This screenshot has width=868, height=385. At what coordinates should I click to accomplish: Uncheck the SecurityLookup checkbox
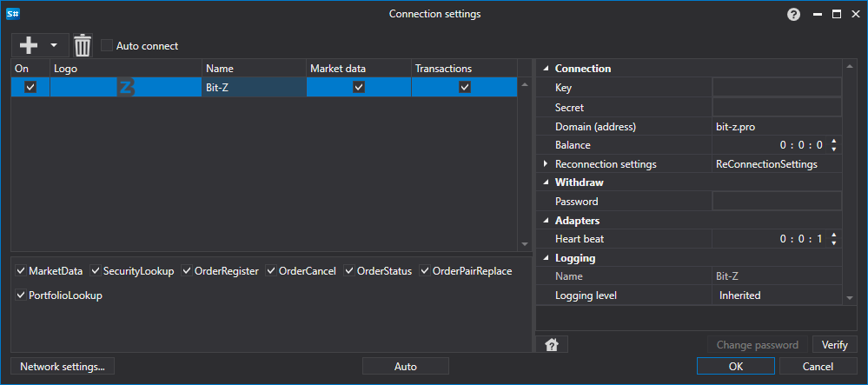tap(96, 271)
